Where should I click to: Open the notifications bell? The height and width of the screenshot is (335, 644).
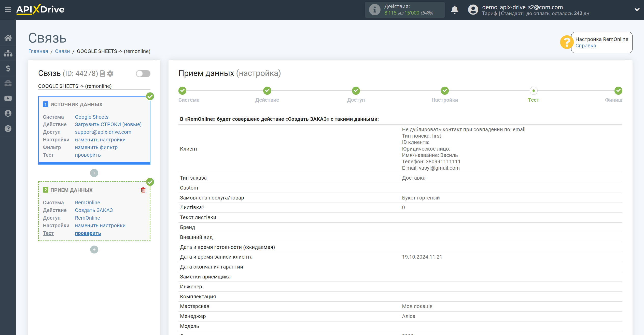454,10
